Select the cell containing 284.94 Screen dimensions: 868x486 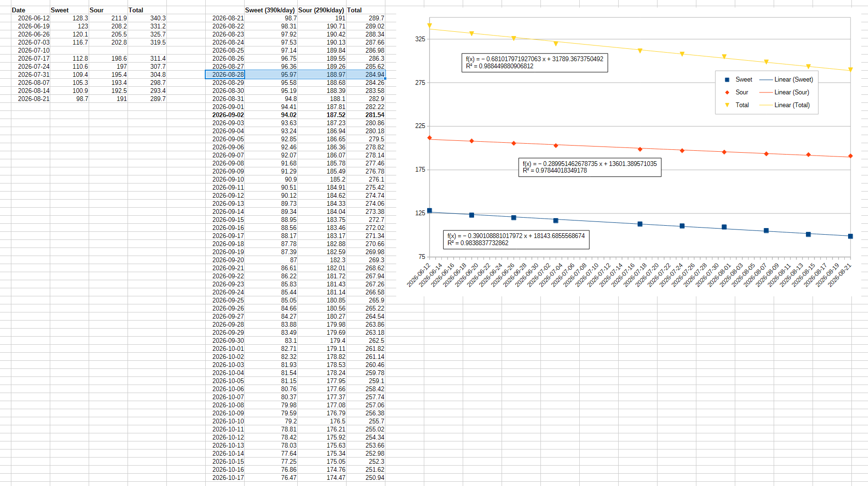point(365,74)
